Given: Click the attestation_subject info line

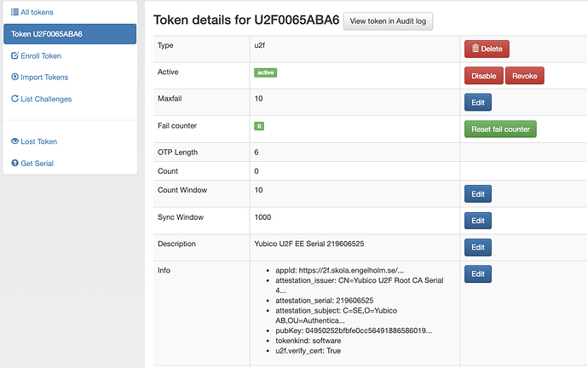Looking at the screenshot, I should tap(336, 315).
